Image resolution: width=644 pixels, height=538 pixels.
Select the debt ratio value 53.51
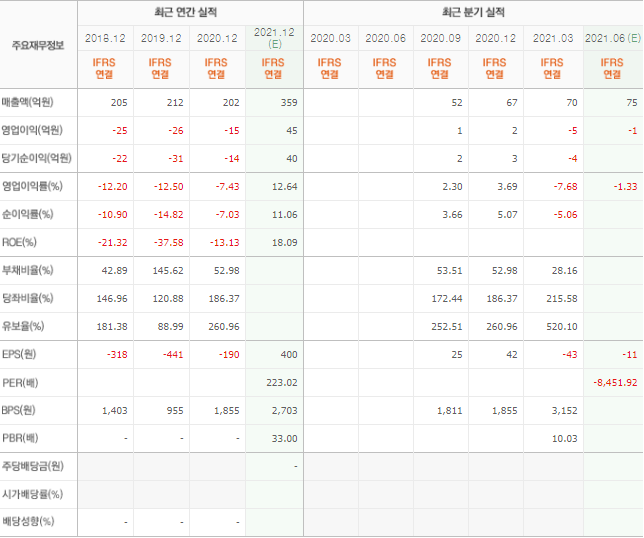[449, 271]
